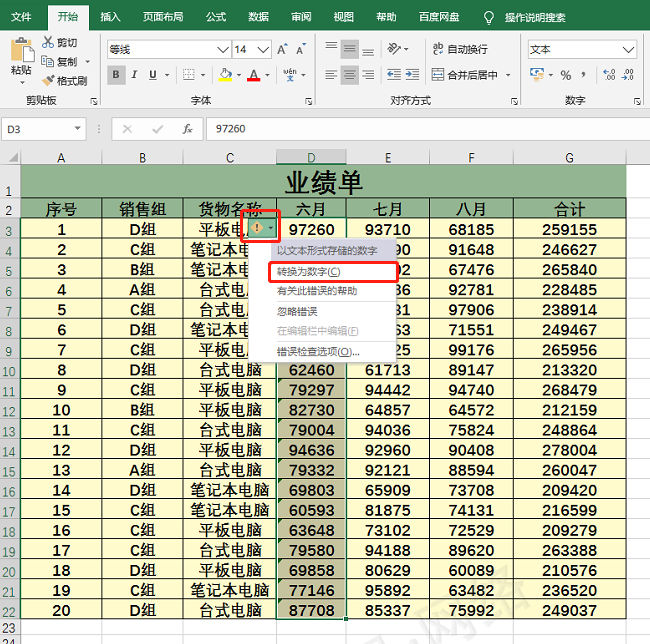Select the Format Painter brush

click(x=48, y=80)
